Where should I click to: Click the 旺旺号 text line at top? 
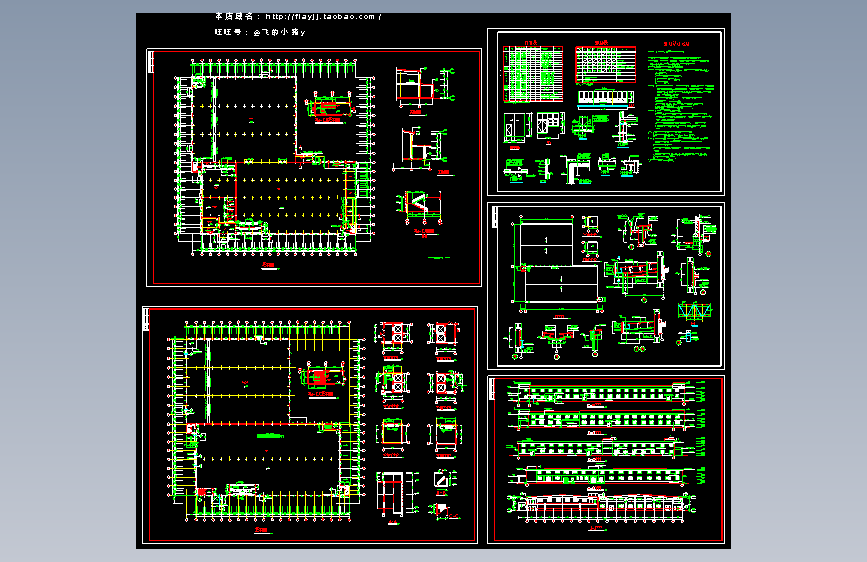(x=260, y=32)
